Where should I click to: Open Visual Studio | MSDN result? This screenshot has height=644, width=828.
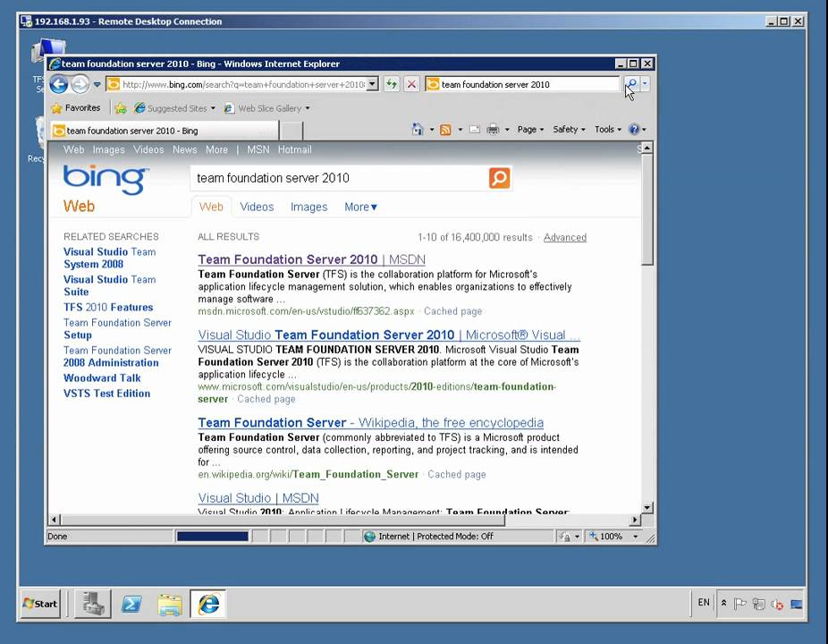coord(258,497)
